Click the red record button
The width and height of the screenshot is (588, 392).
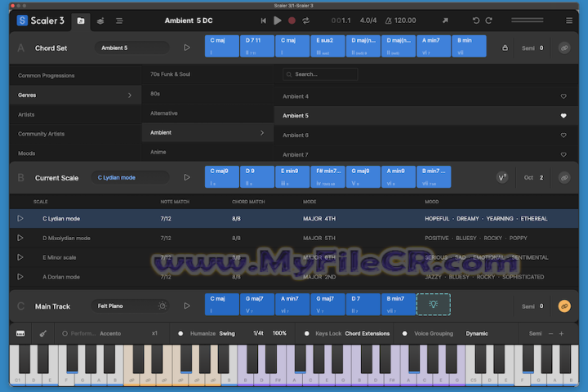[x=292, y=20]
